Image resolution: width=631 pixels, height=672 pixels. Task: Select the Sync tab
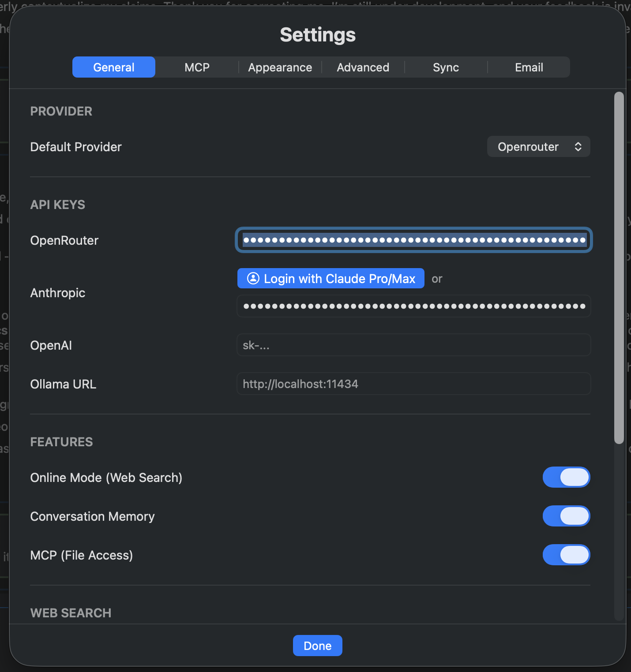[446, 67]
